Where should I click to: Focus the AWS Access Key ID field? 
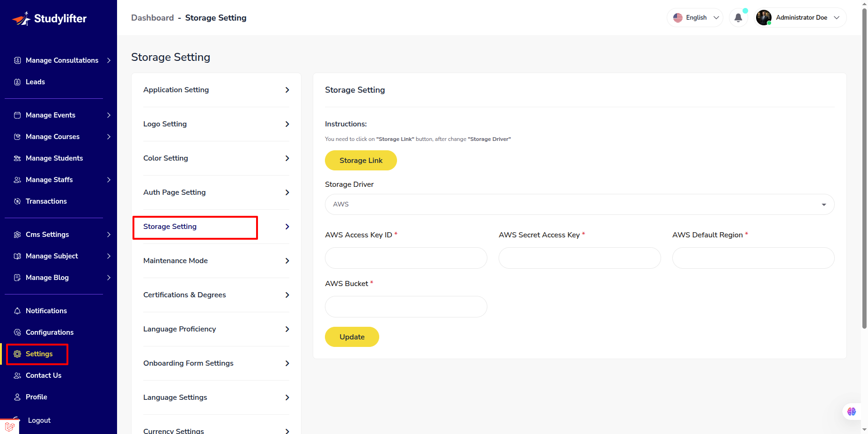(406, 258)
